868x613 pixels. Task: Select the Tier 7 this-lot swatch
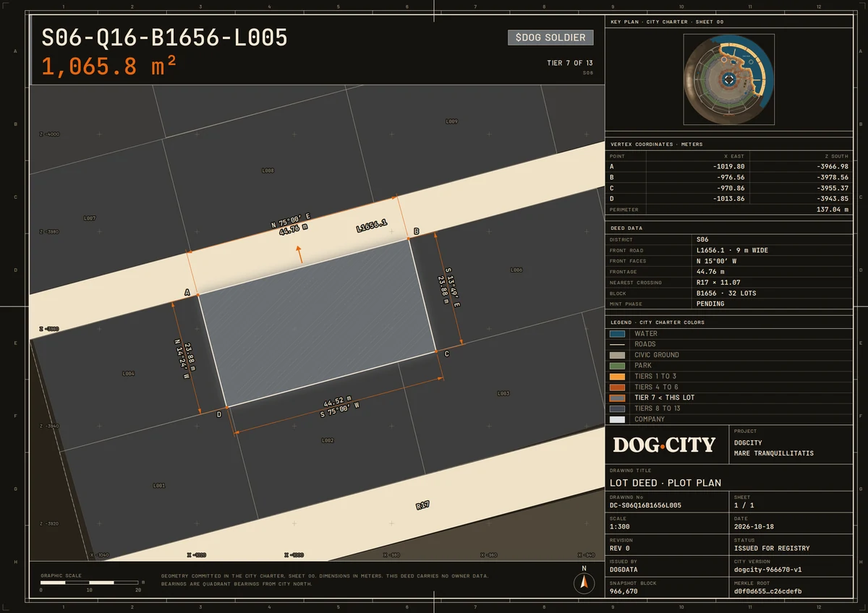(617, 398)
